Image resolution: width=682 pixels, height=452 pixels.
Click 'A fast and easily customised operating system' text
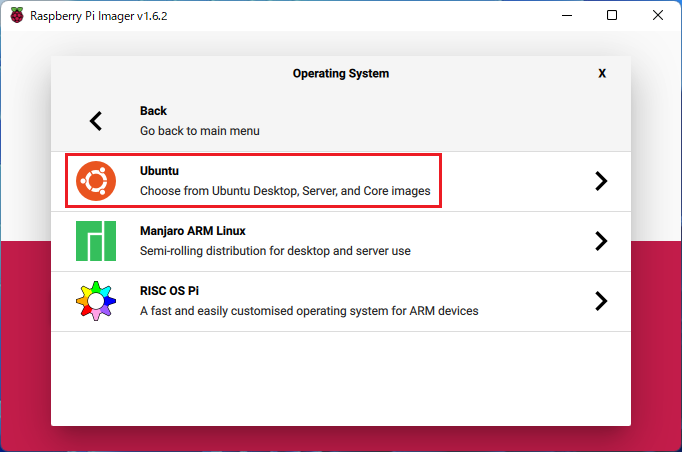tap(309, 311)
